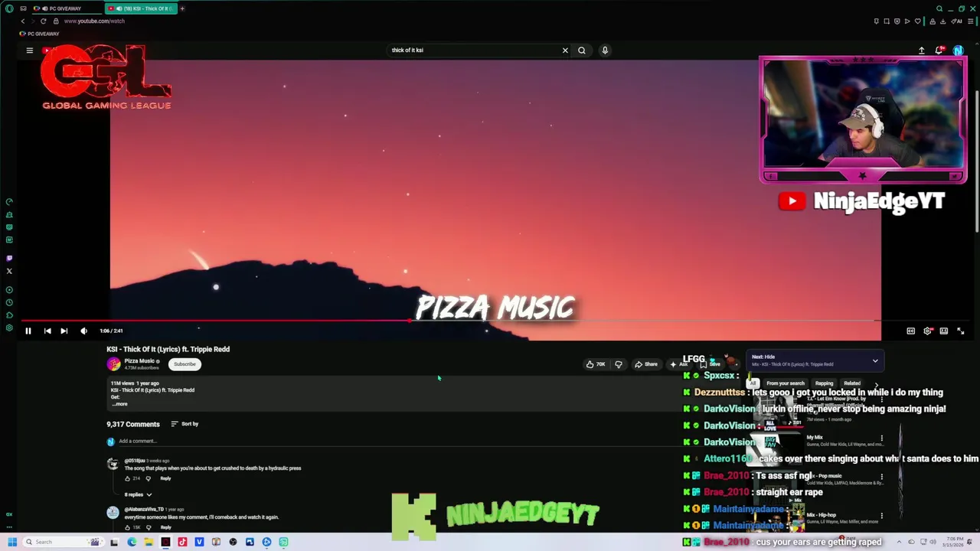The width and height of the screenshot is (980, 551).
Task: Dislike the hydraulic press comment
Action: point(149,478)
